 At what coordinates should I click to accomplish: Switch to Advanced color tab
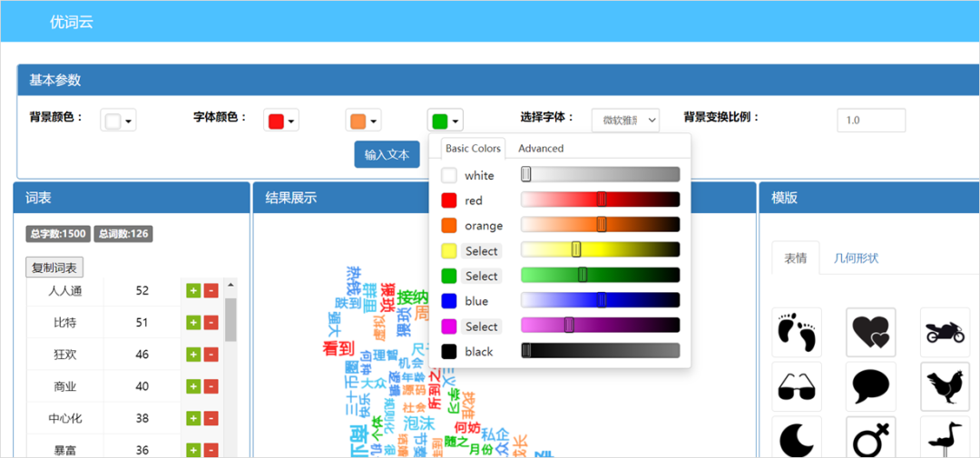click(541, 148)
